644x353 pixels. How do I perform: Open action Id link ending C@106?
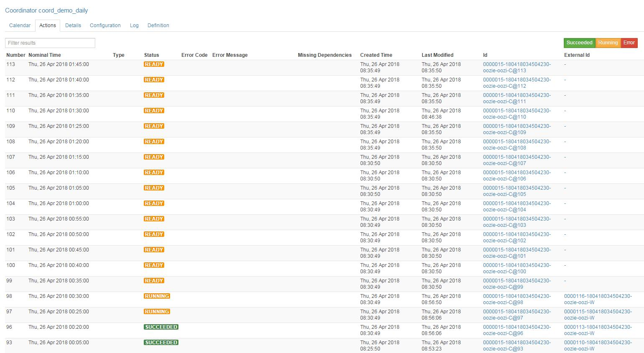click(x=517, y=176)
